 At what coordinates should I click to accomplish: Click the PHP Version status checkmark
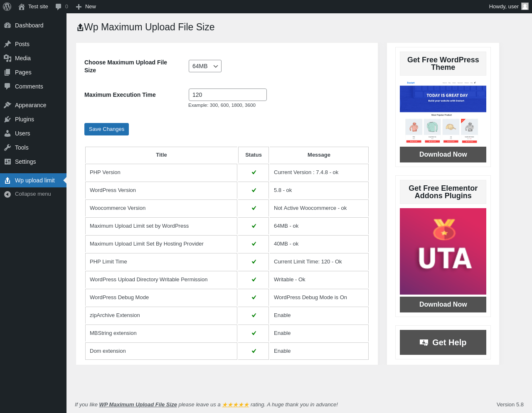tap(254, 172)
